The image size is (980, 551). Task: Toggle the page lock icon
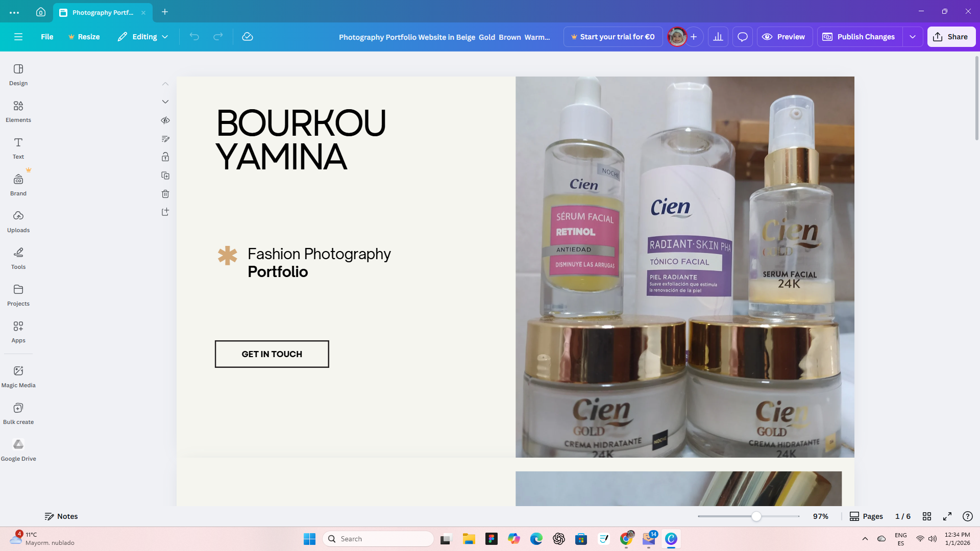click(165, 157)
